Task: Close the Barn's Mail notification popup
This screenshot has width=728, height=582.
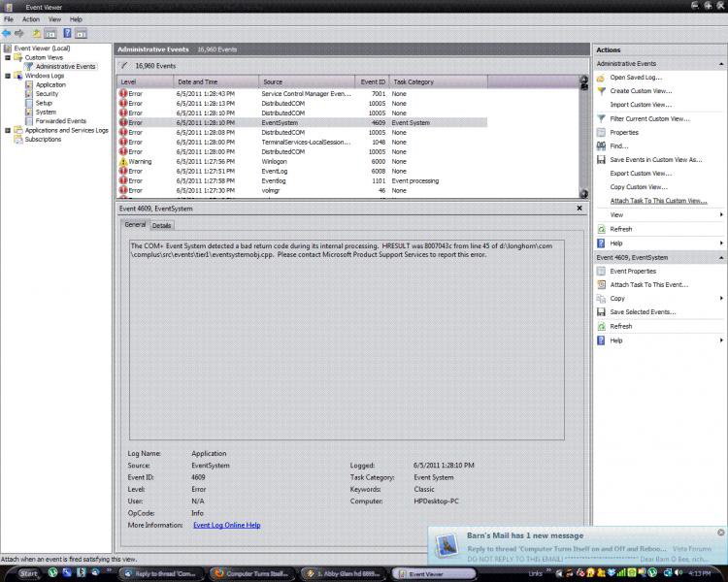Action: 720,533
